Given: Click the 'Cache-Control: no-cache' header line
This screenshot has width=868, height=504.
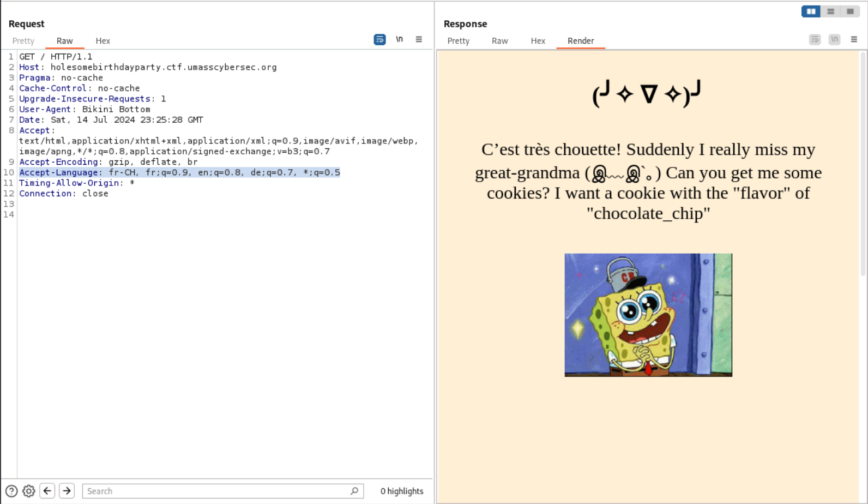Looking at the screenshot, I should pos(80,88).
